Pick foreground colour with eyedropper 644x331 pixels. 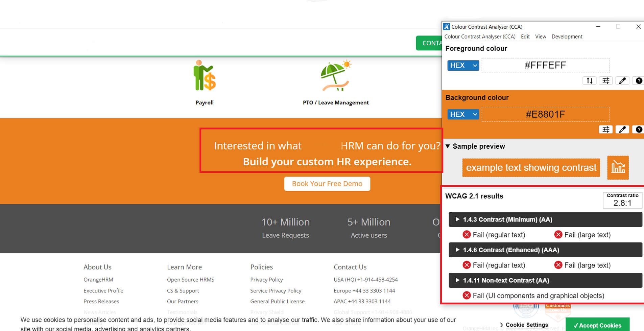coord(622,81)
